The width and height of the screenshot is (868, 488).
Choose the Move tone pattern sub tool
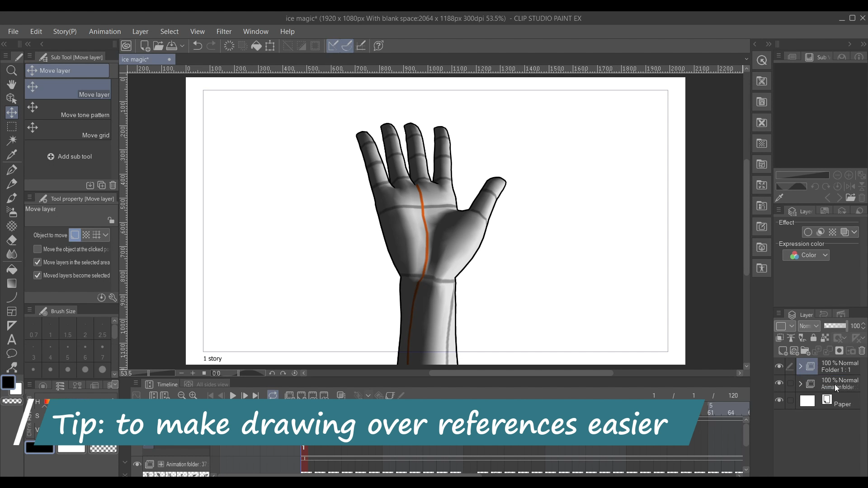(x=68, y=111)
